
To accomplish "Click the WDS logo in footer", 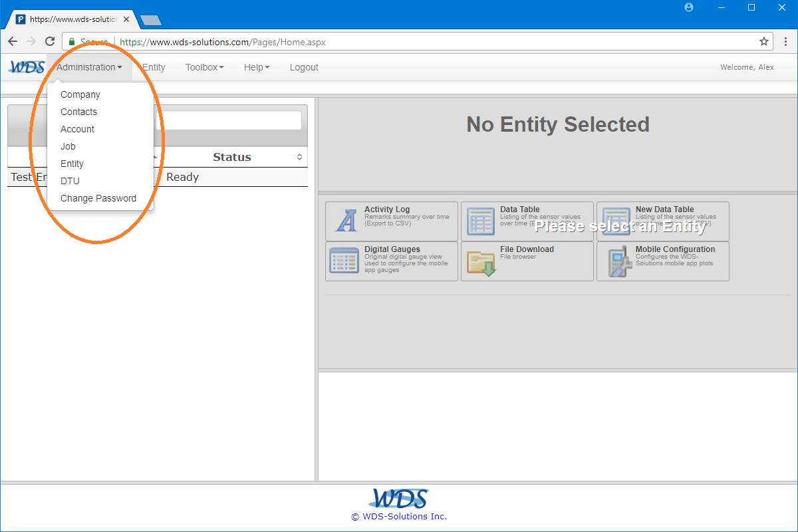I will point(398,499).
